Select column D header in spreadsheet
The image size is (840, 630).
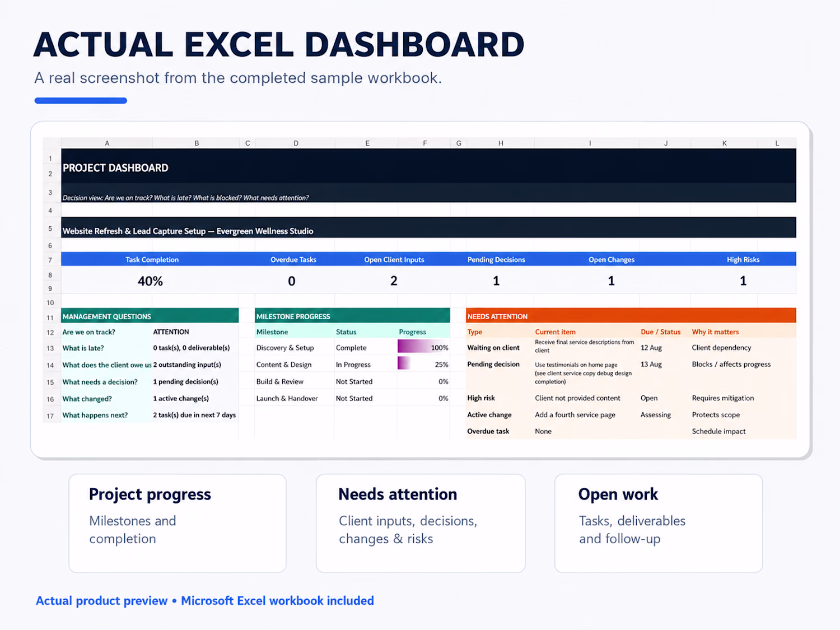tap(296, 143)
